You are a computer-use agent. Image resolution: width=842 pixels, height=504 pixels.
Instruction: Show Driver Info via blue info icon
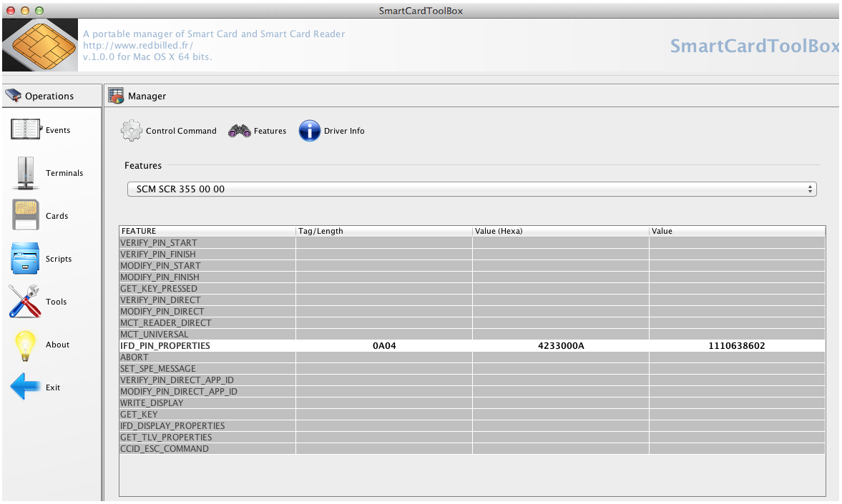pyautogui.click(x=309, y=131)
